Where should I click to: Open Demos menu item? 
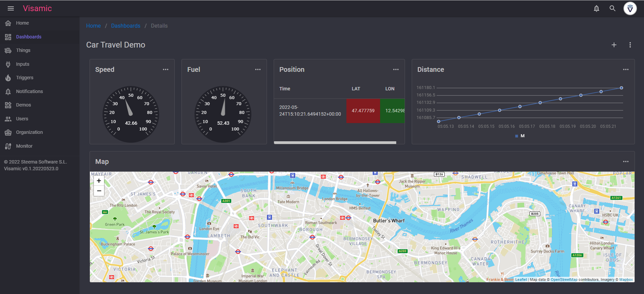pos(24,105)
